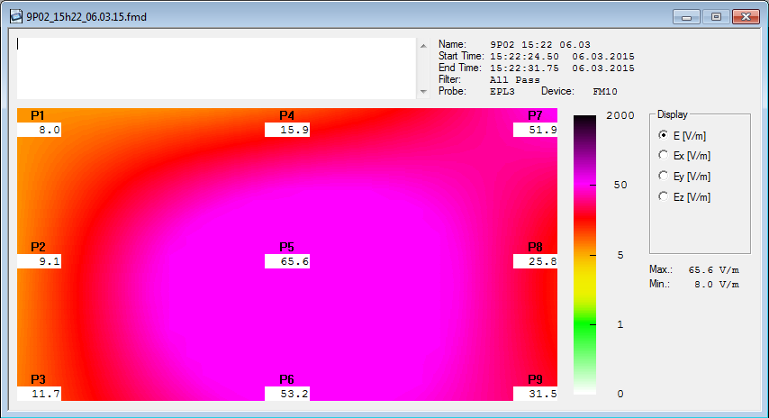Click the Max. 65.6 V/m readout
769x418 pixels.
tap(694, 269)
